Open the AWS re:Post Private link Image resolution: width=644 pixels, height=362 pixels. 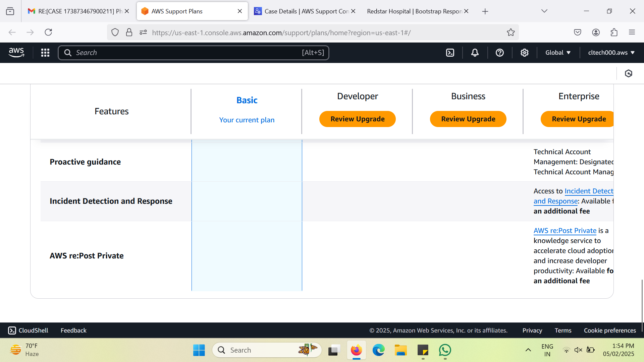(x=565, y=231)
